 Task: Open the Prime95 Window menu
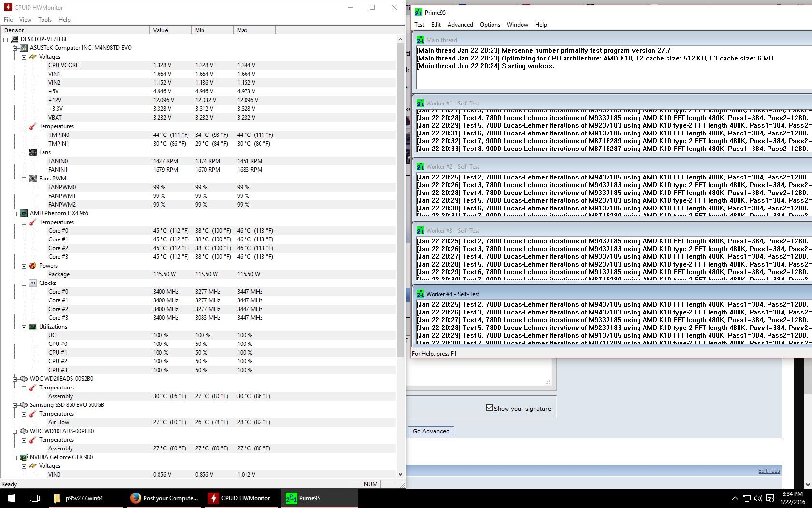(x=517, y=25)
